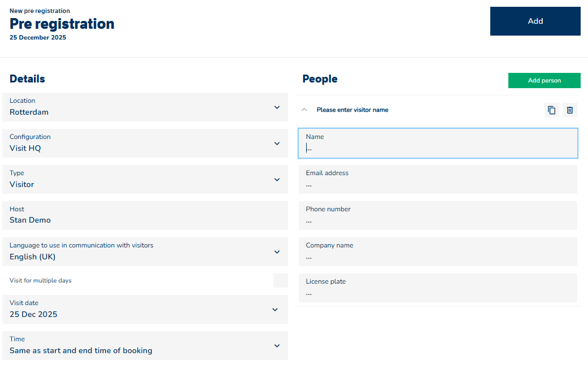Open the Location dropdown showing Rotterdam
The image size is (588, 365).
(145, 107)
